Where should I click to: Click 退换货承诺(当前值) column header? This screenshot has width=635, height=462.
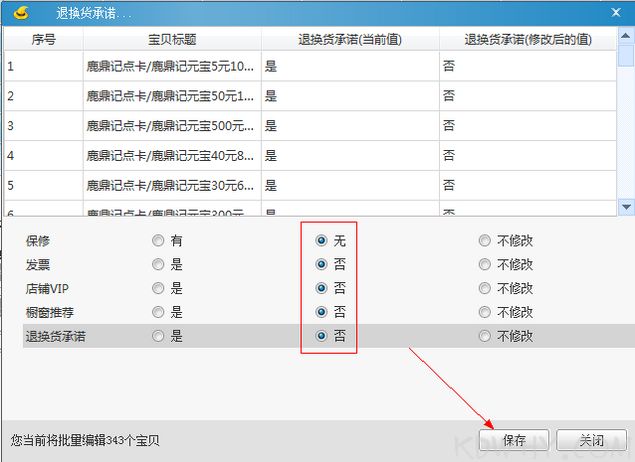click(x=350, y=40)
